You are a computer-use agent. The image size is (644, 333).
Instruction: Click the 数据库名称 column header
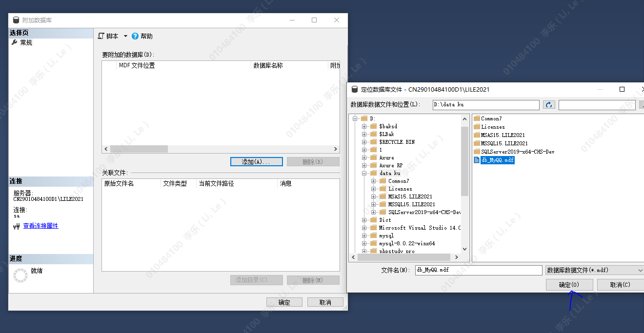click(x=290, y=65)
